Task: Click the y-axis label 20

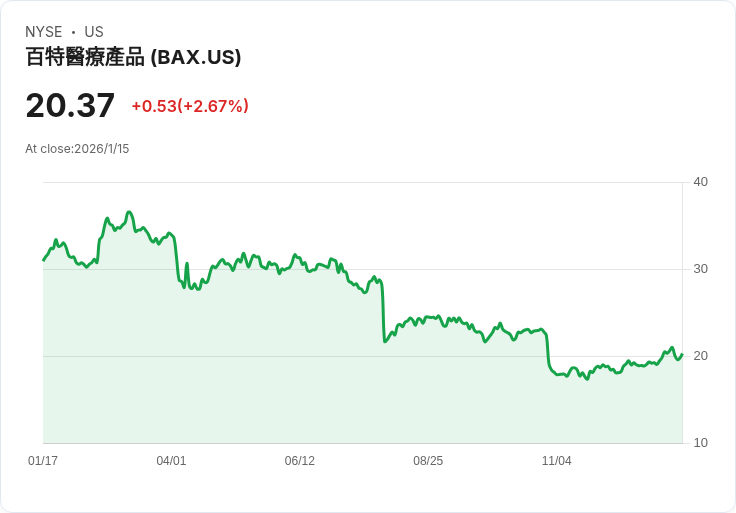Action: pyautogui.click(x=700, y=356)
